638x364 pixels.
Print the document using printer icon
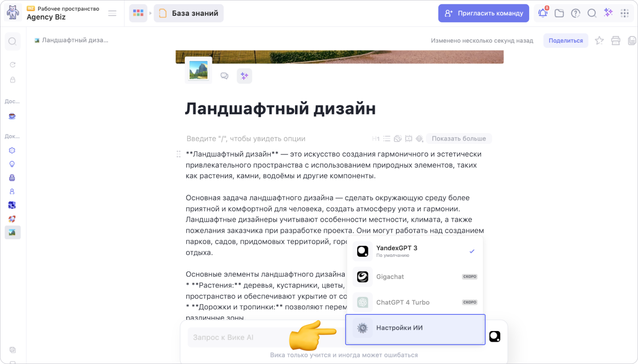(x=616, y=41)
